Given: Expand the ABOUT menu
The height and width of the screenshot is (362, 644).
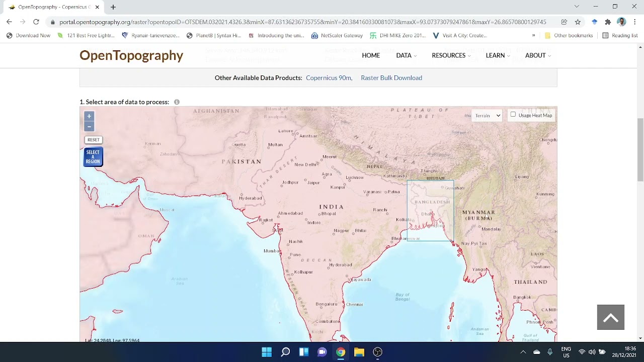Looking at the screenshot, I should point(538,55).
